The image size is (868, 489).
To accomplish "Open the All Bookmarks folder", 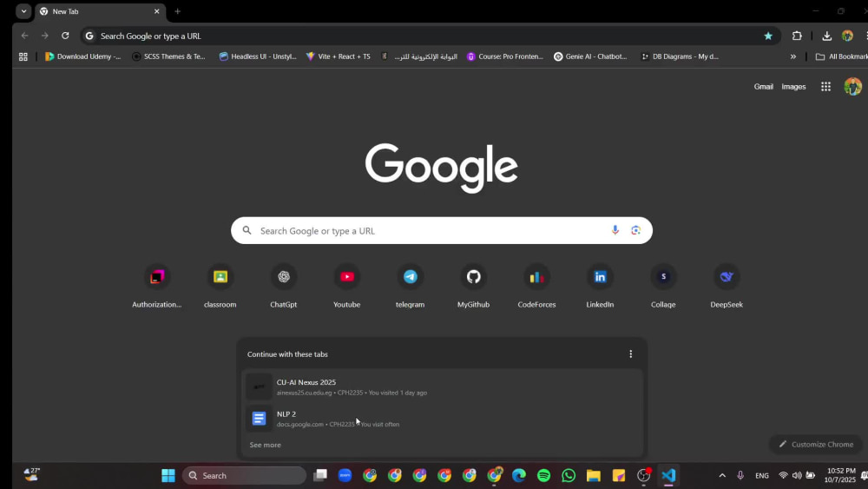I will [x=841, y=56].
